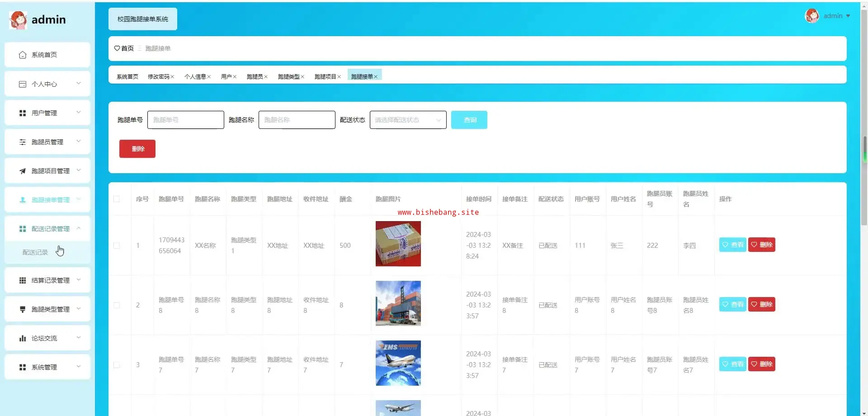Screen dimensions: 868x416
Task: Open the 配送记录 submenu item
Action: click(47, 252)
